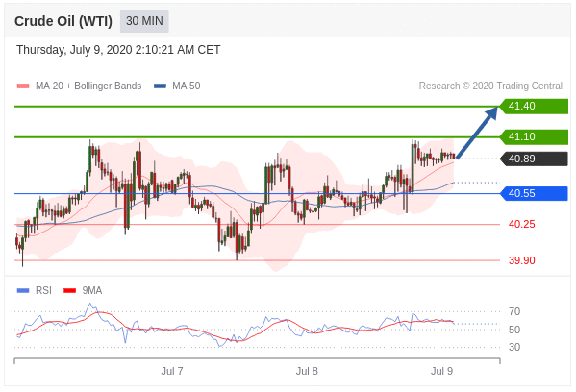The width and height of the screenshot is (576, 392).
Task: Click the RSI legend label
Action: (x=43, y=291)
